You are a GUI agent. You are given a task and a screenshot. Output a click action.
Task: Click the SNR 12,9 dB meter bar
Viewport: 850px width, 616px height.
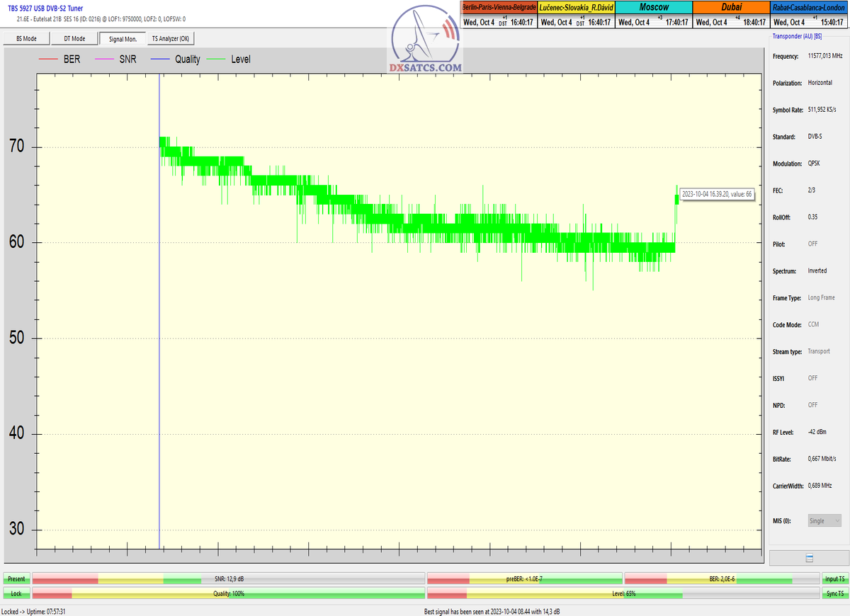[228, 579]
